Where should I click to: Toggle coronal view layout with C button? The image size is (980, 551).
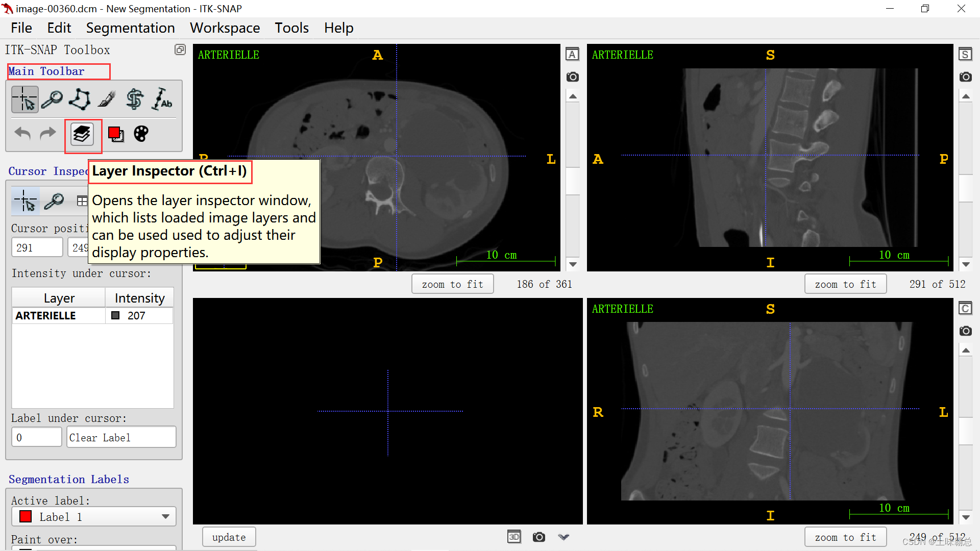tap(965, 309)
